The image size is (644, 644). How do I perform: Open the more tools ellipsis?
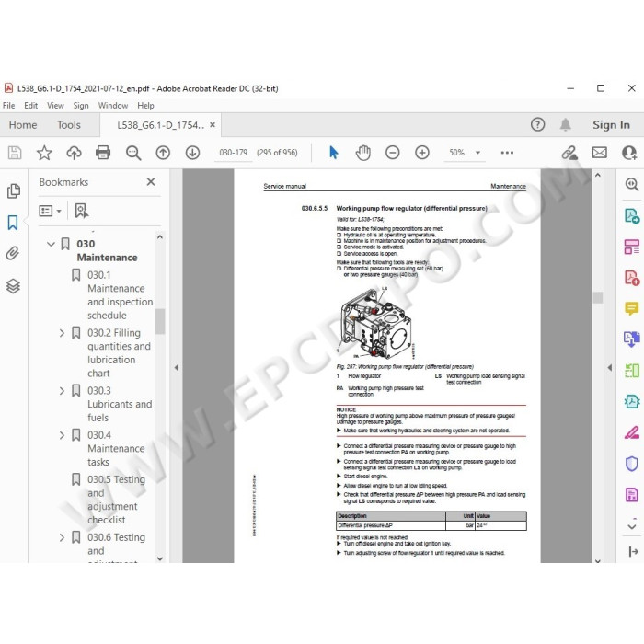[507, 153]
